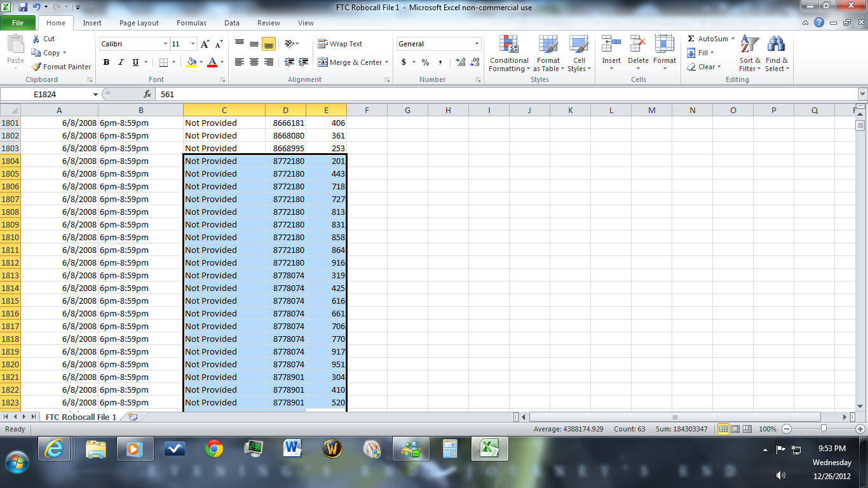Viewport: 868px width, 488px height.
Task: Open the Number Format dropdown showing General
Action: [x=438, y=43]
